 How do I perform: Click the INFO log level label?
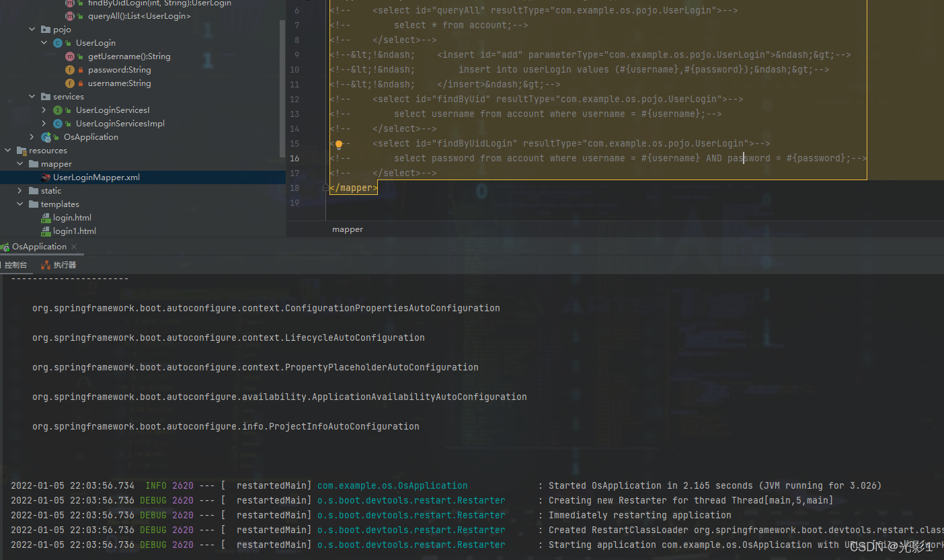click(156, 485)
